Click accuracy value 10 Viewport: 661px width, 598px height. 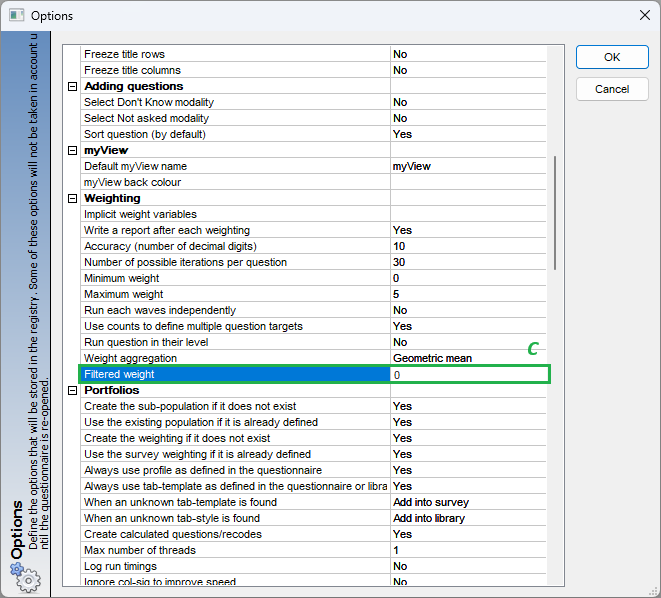click(x=399, y=246)
